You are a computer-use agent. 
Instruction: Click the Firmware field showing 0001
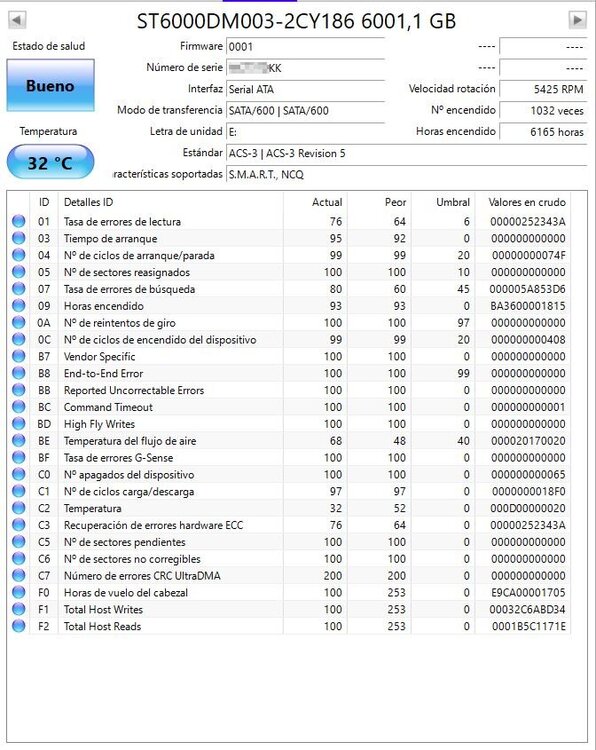tap(305, 47)
